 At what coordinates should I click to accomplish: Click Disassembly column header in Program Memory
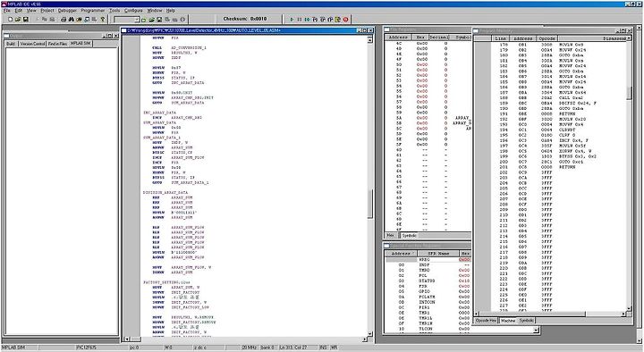pos(592,38)
